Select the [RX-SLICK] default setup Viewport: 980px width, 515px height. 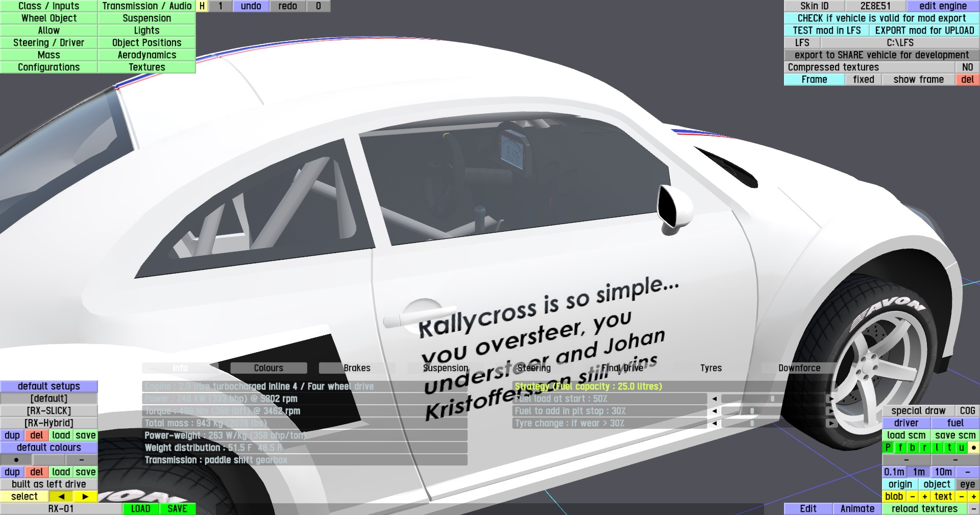click(49, 411)
